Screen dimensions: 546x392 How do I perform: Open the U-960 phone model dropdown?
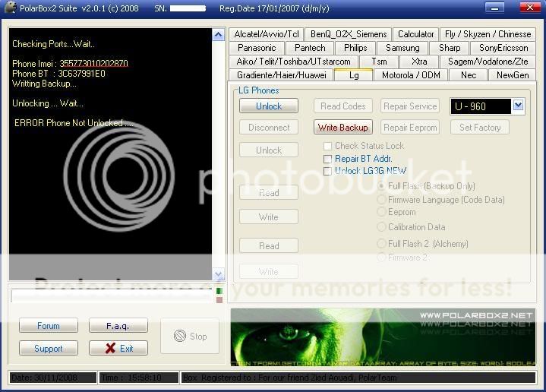(518, 105)
